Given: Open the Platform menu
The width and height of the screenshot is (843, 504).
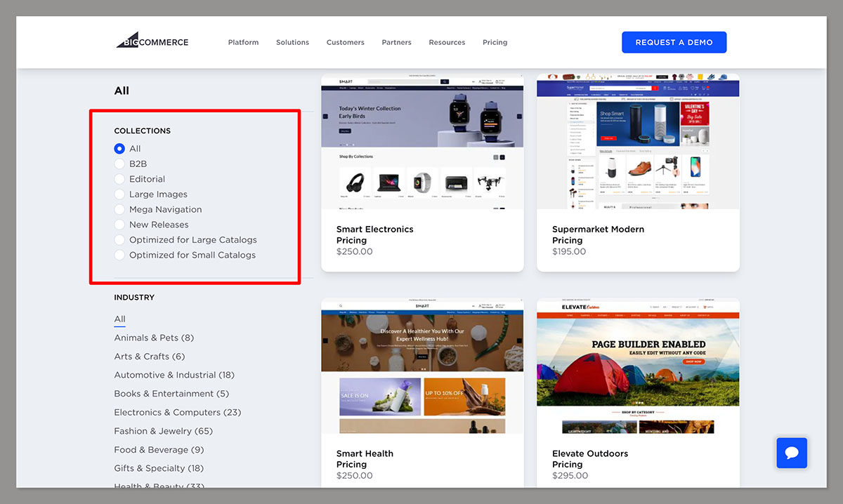Looking at the screenshot, I should click(x=243, y=42).
